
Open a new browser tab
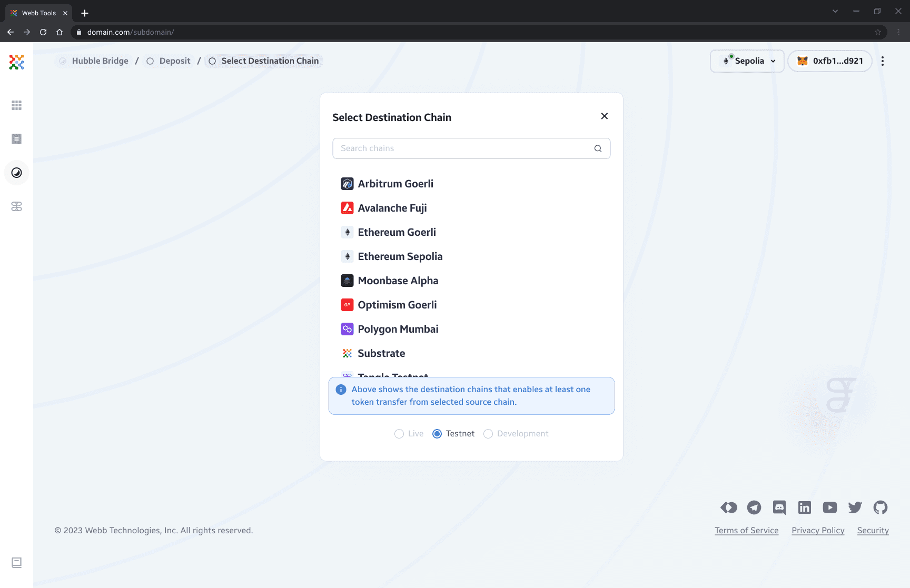point(85,13)
